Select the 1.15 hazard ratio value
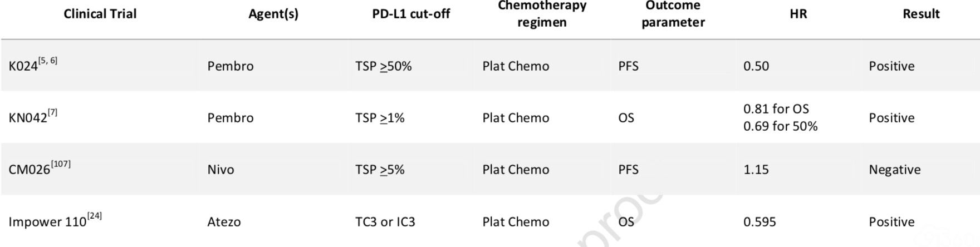The width and height of the screenshot is (980, 247). coord(756,170)
